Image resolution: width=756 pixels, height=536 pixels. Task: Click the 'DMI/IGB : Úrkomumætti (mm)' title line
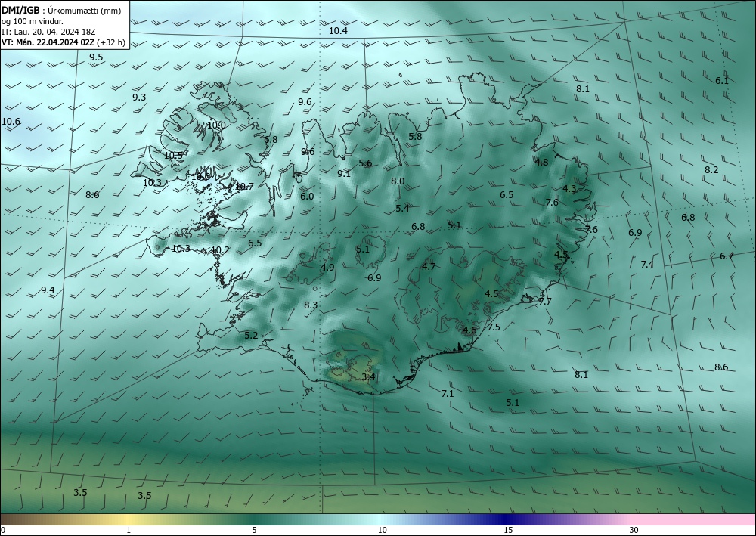tap(61, 11)
